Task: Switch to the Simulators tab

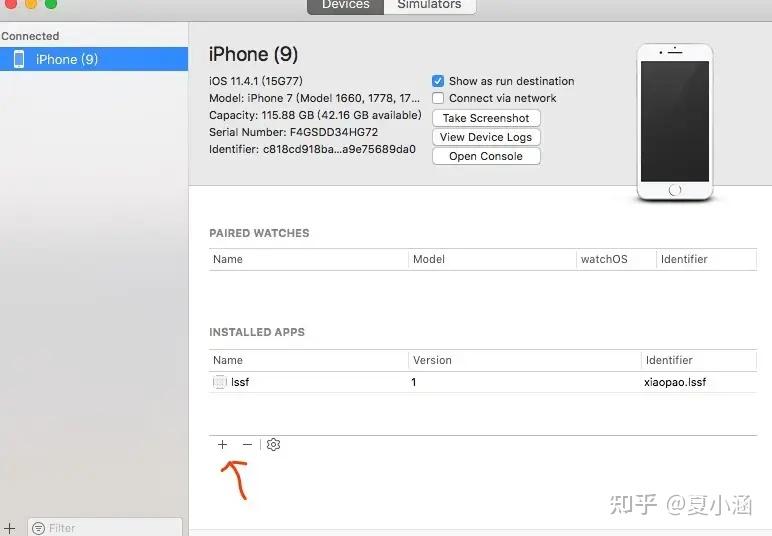Action: click(429, 5)
